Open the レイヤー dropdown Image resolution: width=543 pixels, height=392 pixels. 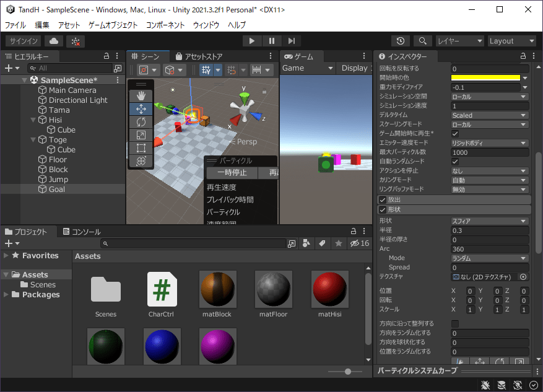459,41
